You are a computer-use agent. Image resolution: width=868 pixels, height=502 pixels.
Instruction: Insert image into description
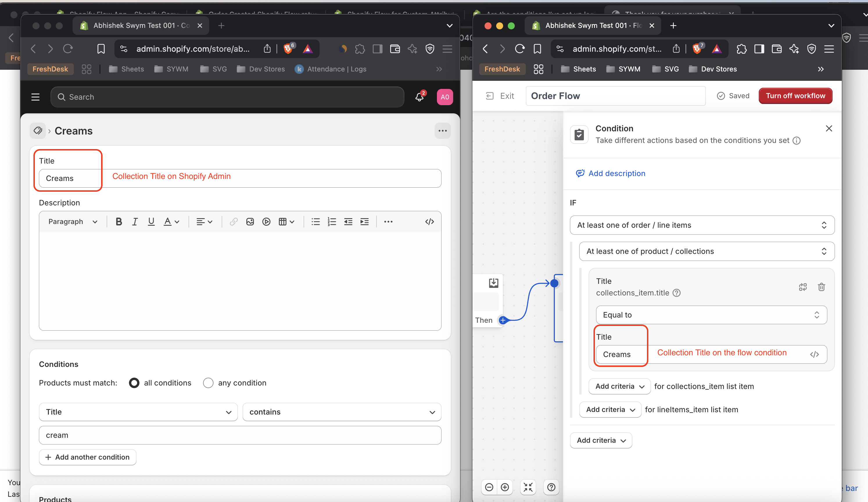250,222
